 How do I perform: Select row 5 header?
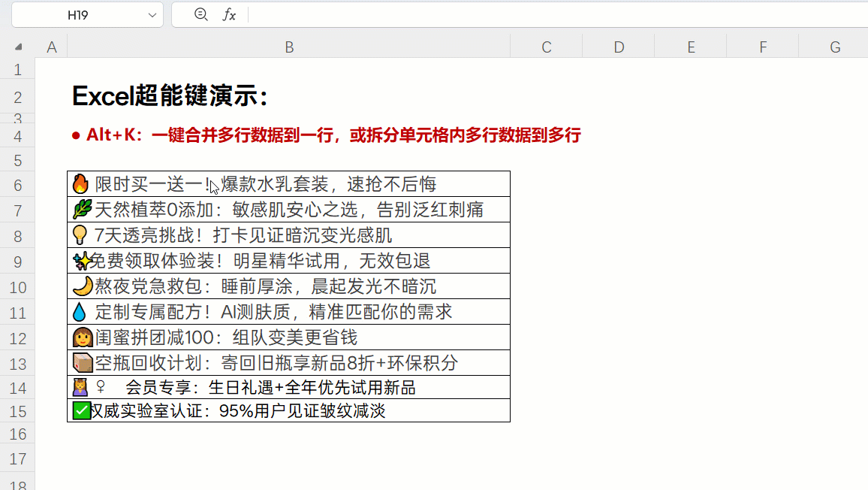coord(18,160)
